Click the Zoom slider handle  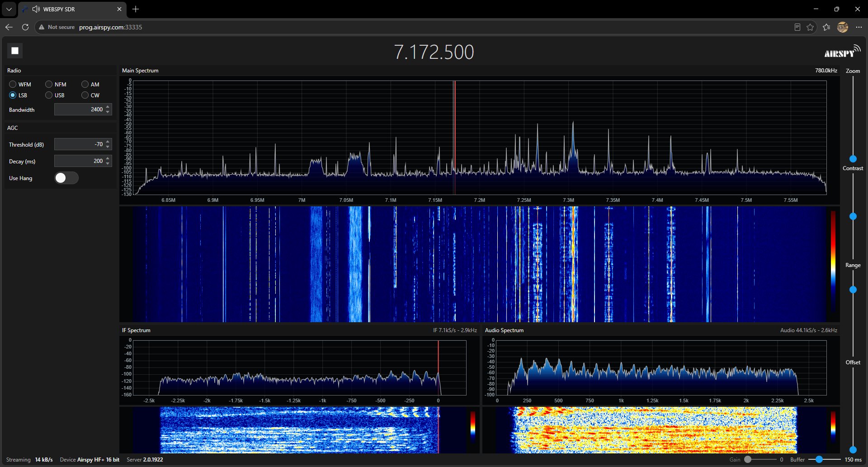point(853,159)
